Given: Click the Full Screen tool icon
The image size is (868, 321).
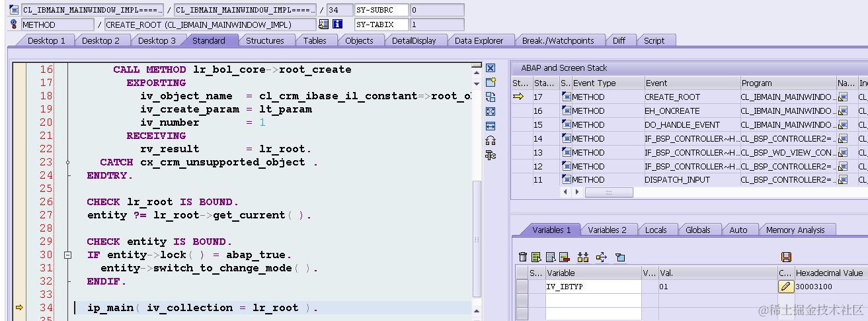Looking at the screenshot, I should coord(491,111).
